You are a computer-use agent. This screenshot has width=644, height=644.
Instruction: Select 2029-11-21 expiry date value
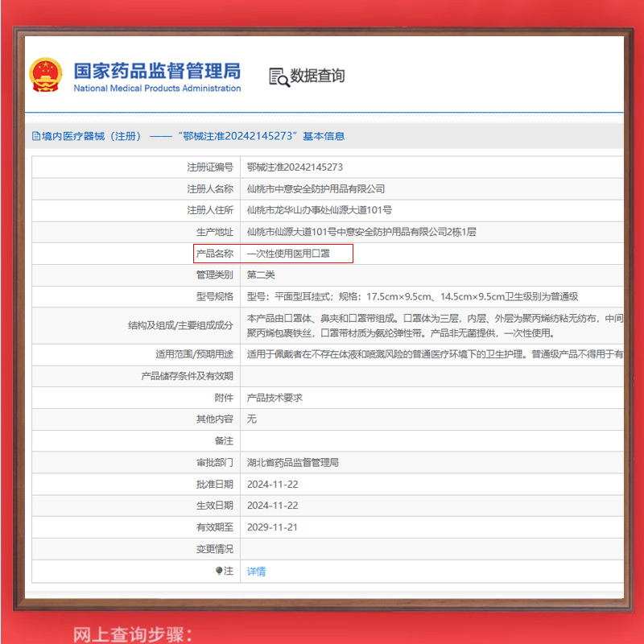272,527
